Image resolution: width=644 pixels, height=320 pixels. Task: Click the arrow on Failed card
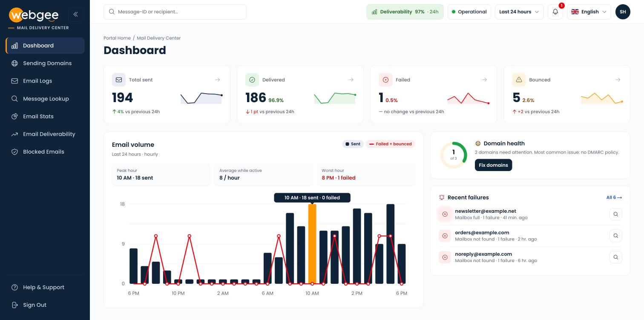click(484, 80)
